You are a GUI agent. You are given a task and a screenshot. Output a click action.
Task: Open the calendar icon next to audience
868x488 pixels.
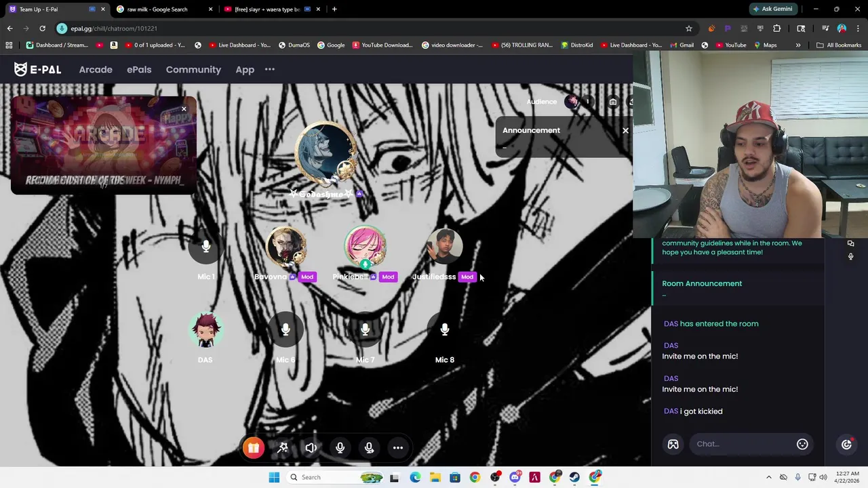tap(613, 102)
